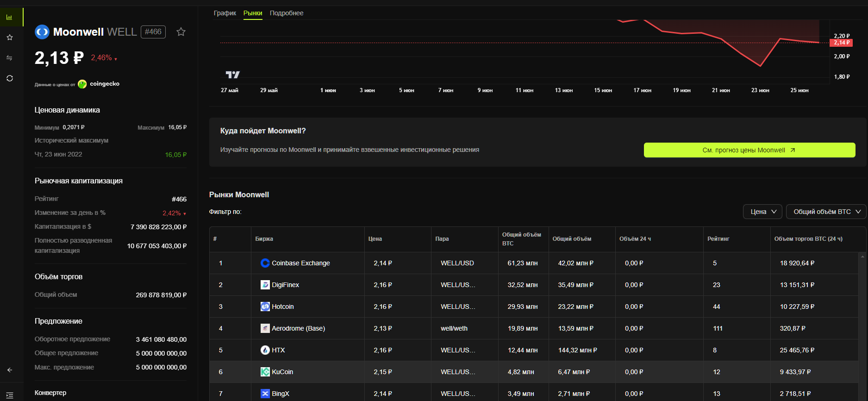
Task: Open the Подробнее tab
Action: (x=287, y=13)
